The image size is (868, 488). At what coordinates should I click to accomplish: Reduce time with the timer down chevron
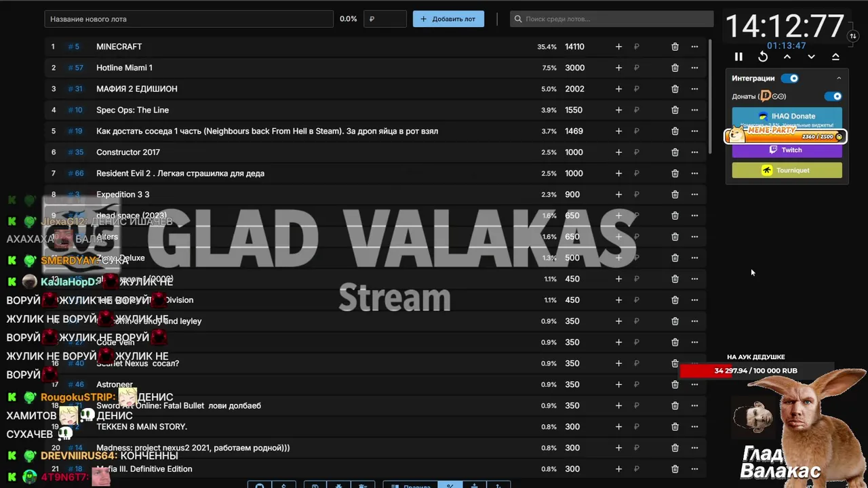pos(811,57)
